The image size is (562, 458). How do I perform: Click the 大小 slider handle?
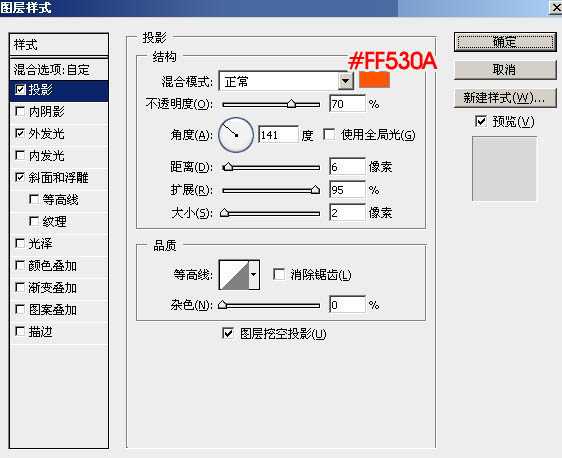(224, 213)
